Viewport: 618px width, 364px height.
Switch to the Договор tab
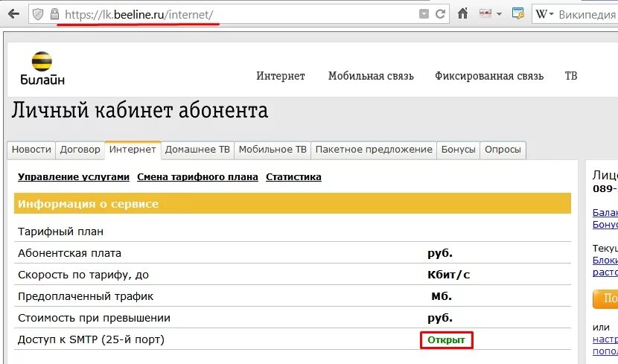pos(80,150)
